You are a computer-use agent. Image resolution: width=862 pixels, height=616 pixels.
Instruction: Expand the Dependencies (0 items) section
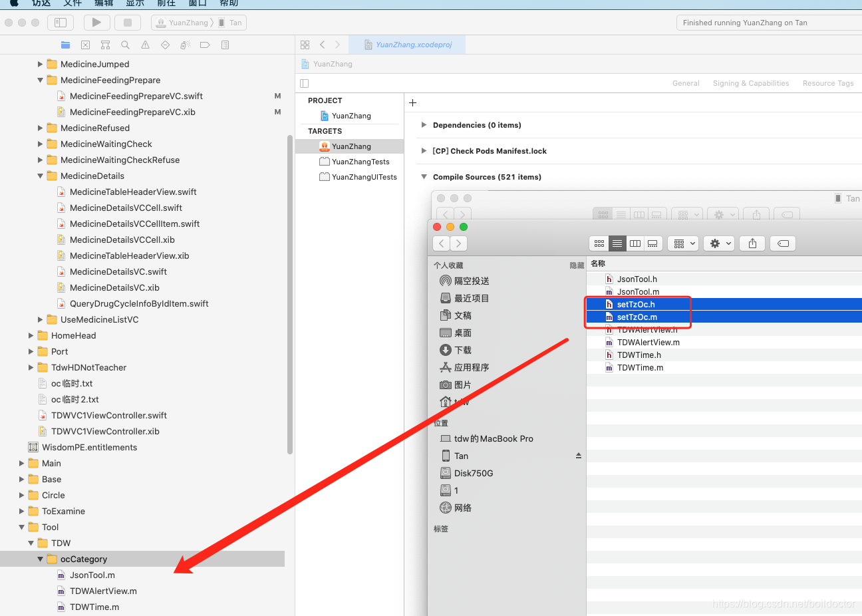[x=424, y=125]
